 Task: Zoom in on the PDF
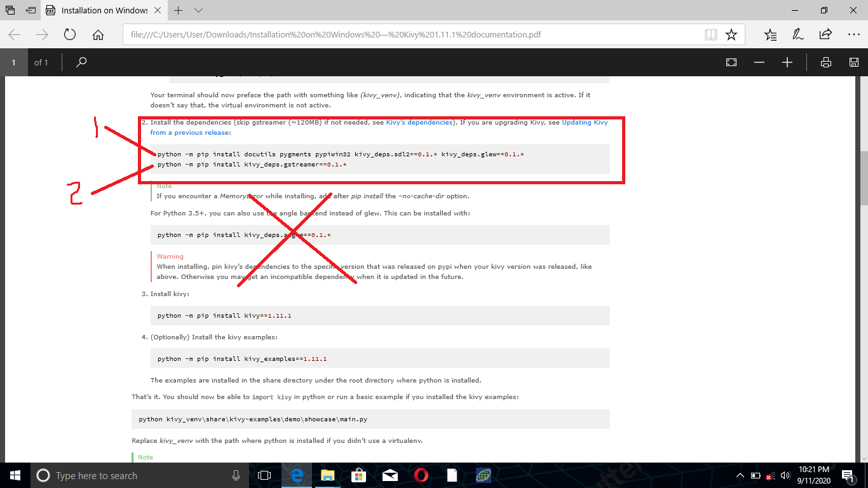[787, 62]
